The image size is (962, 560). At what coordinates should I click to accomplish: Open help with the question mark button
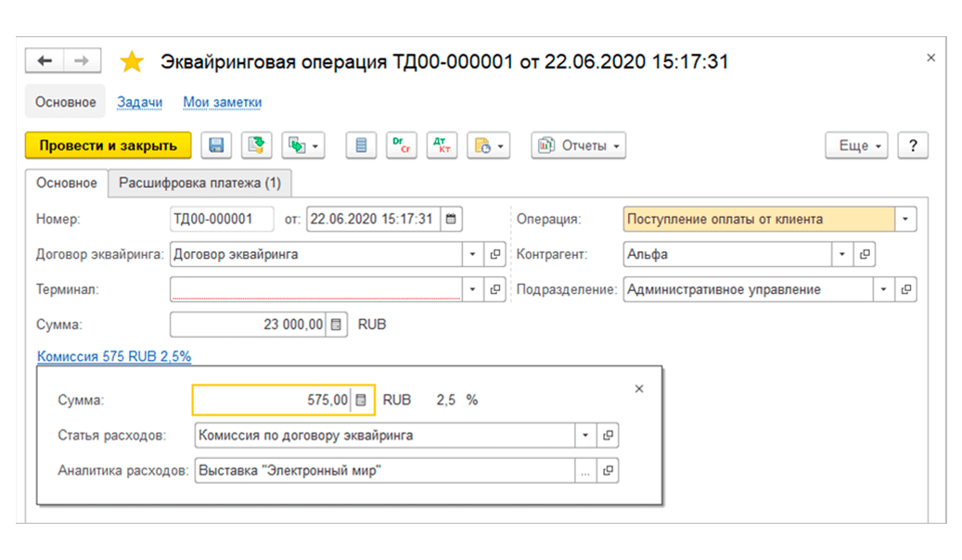913,146
